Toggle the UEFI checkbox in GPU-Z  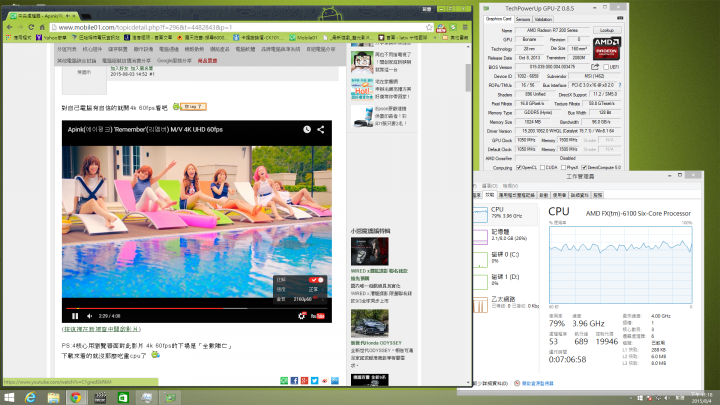click(606, 67)
